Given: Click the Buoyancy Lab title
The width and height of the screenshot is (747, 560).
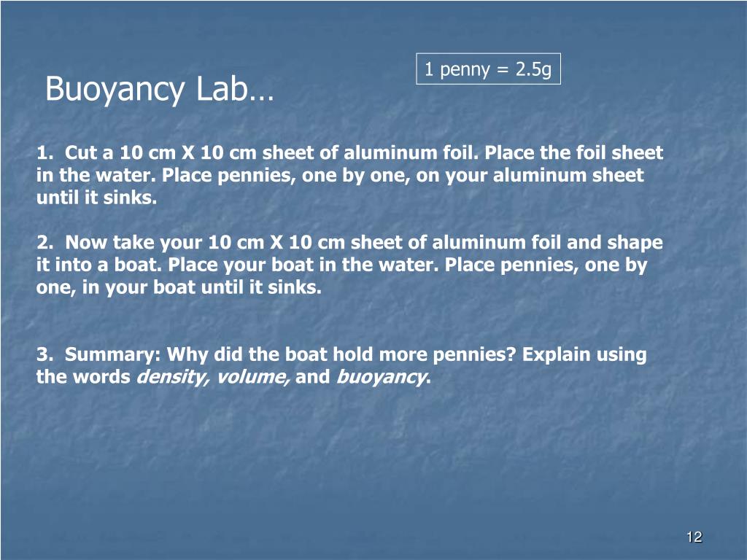Looking at the screenshot, I should tap(160, 90).
